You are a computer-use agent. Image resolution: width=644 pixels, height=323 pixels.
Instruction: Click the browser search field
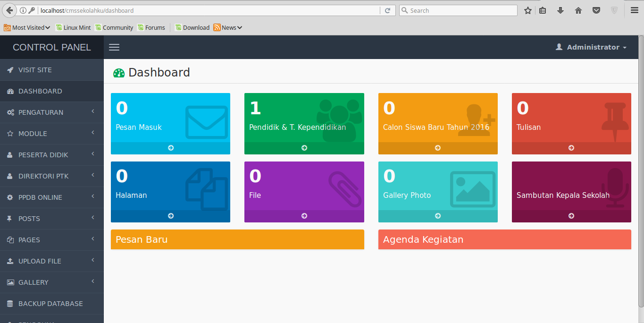tap(458, 10)
